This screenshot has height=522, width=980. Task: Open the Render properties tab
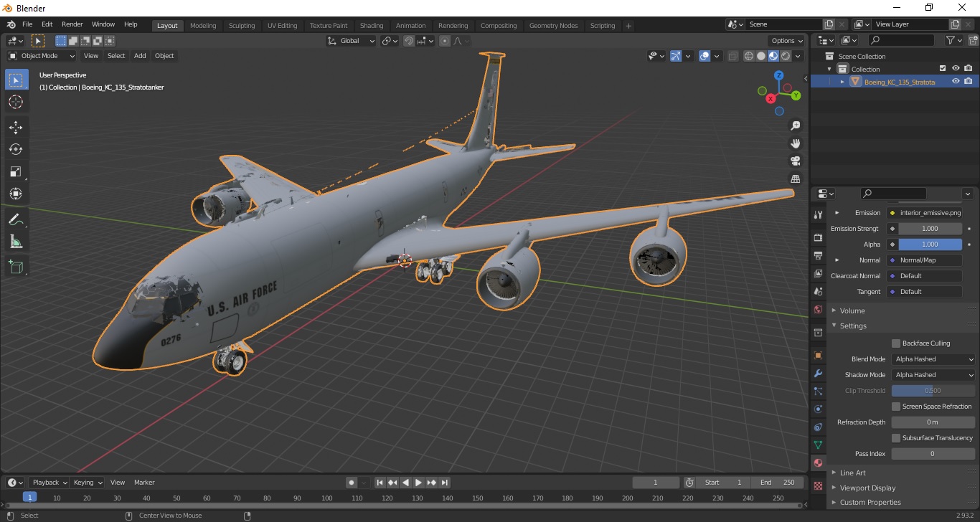[818, 237]
